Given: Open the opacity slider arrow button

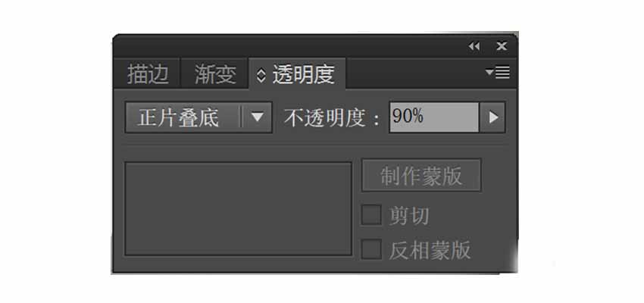Looking at the screenshot, I should (x=492, y=117).
